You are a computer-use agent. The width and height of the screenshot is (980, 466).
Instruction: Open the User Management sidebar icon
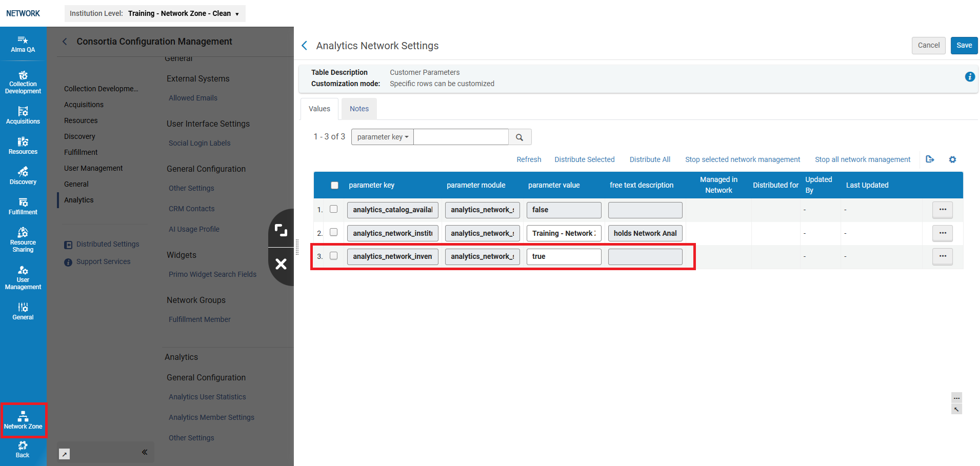23,277
